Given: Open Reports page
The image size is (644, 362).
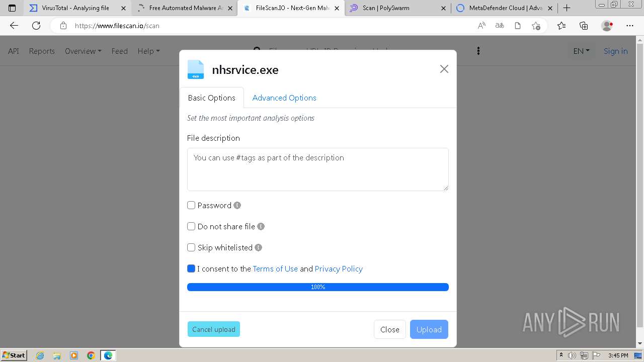Looking at the screenshot, I should pyautogui.click(x=42, y=51).
